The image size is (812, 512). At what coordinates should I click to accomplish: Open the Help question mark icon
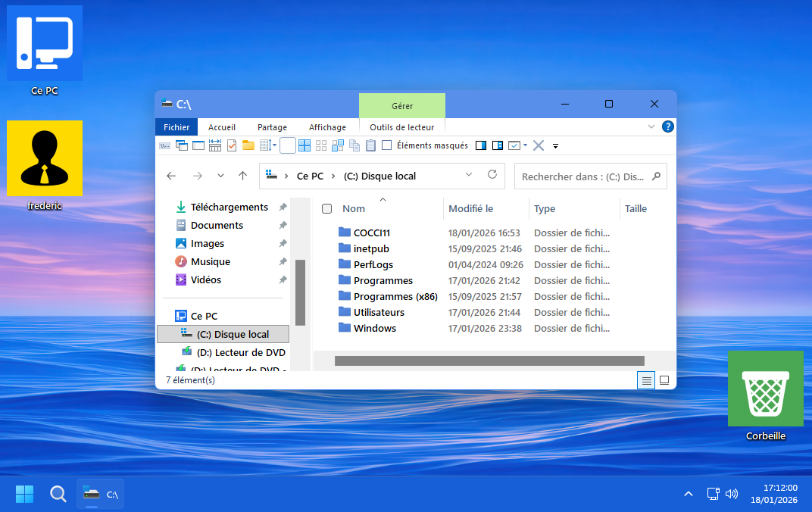[x=667, y=126]
